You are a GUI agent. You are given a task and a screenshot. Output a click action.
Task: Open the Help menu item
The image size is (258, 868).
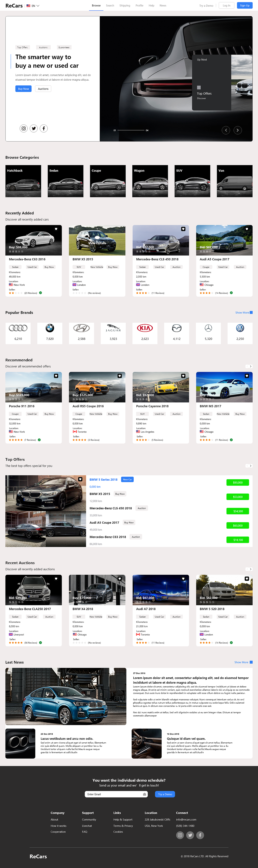tap(152, 5)
